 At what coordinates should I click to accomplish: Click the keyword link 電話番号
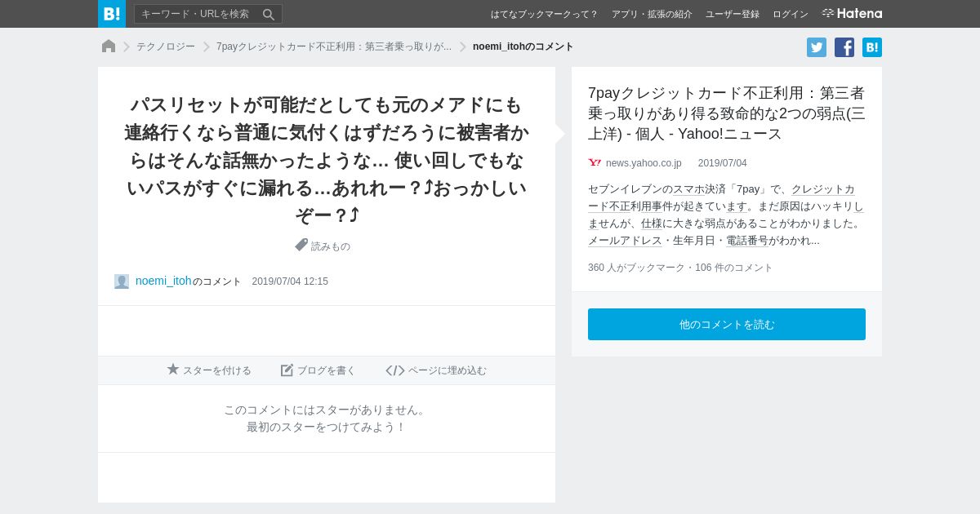click(x=747, y=241)
